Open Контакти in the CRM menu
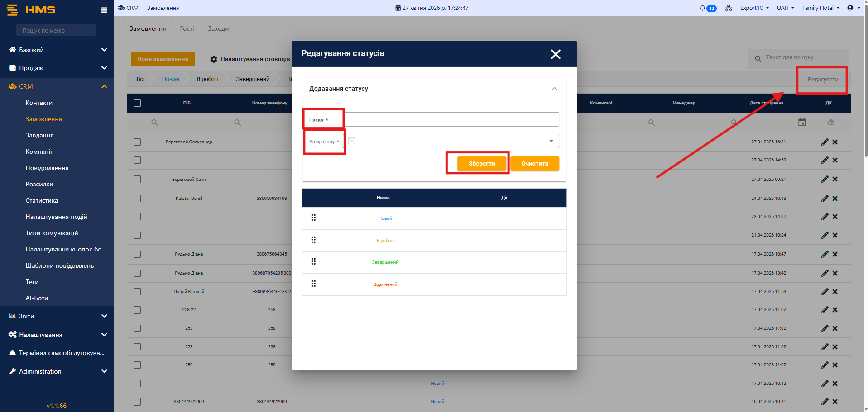Viewport: 868px width, 412px height. 39,103
